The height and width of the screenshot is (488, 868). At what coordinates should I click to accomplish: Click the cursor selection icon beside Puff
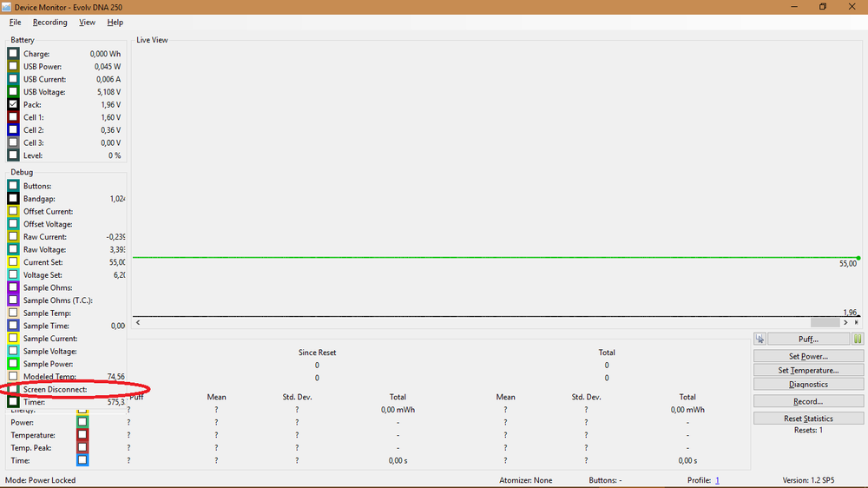click(759, 339)
